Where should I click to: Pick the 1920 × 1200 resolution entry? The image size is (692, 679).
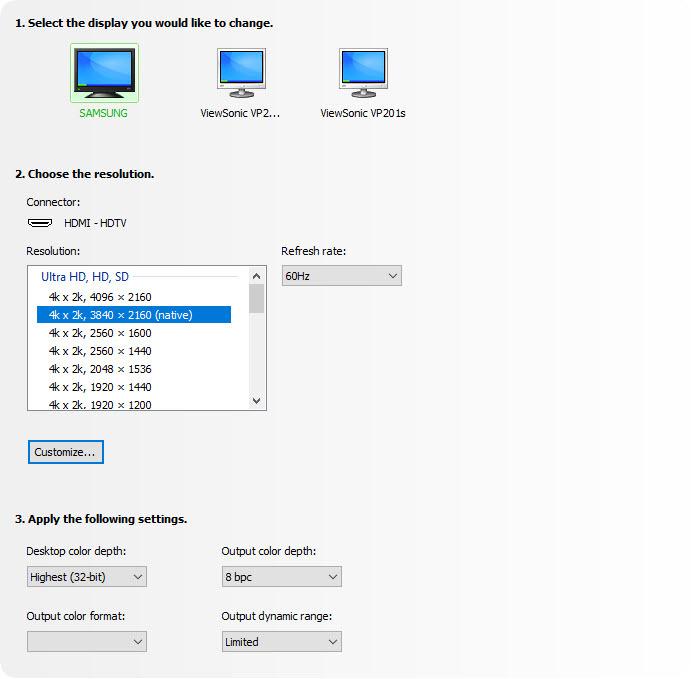tap(100, 404)
